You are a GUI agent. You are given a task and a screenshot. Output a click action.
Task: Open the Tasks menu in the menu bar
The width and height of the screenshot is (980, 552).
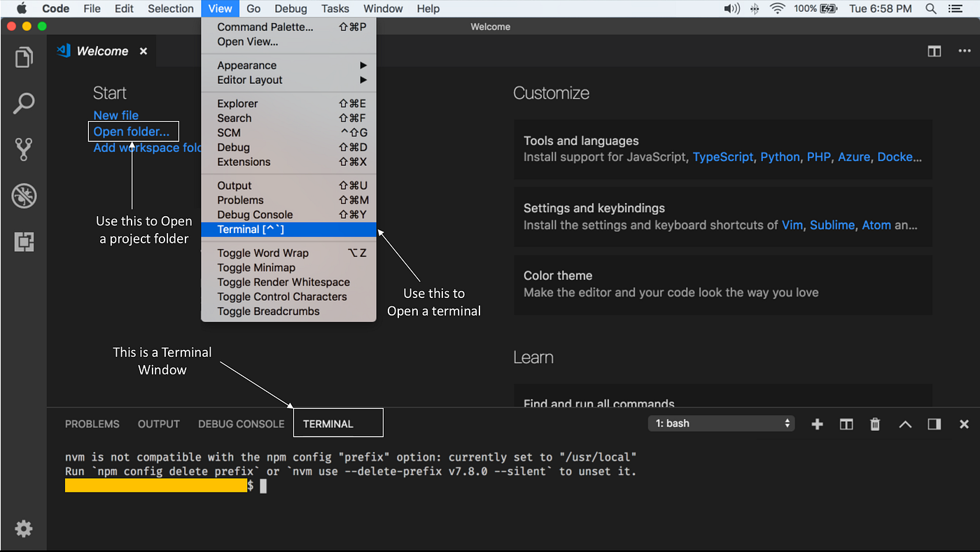click(335, 8)
